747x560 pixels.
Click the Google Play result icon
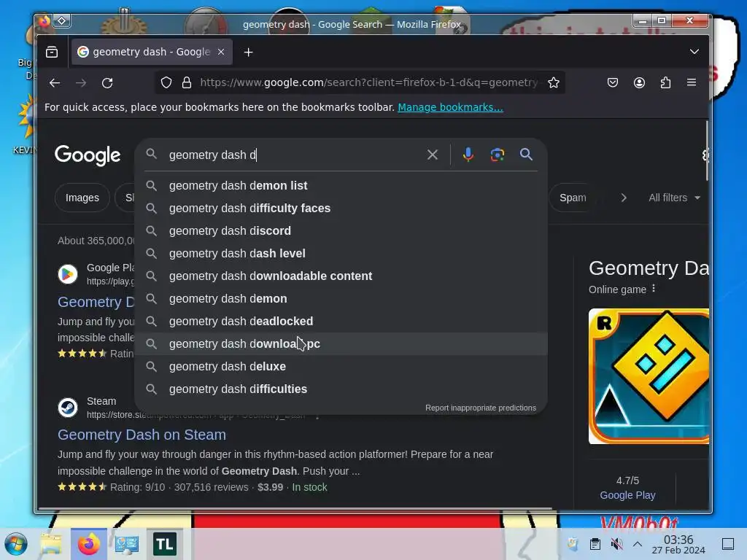click(68, 274)
